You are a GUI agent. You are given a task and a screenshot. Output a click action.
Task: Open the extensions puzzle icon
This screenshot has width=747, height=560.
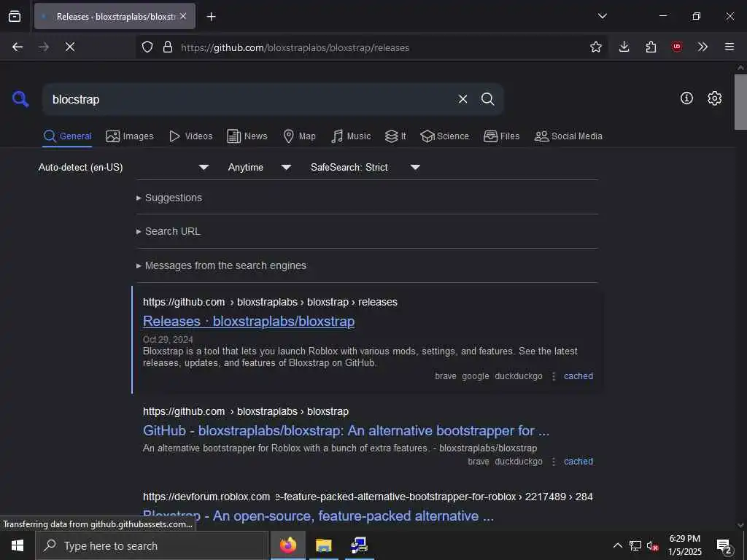point(651,47)
